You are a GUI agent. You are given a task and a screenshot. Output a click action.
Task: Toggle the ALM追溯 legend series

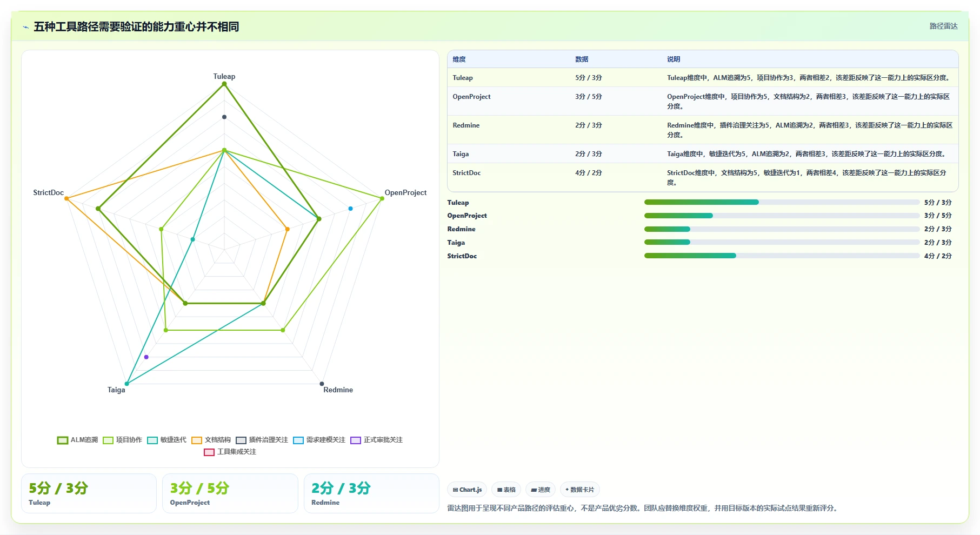78,440
